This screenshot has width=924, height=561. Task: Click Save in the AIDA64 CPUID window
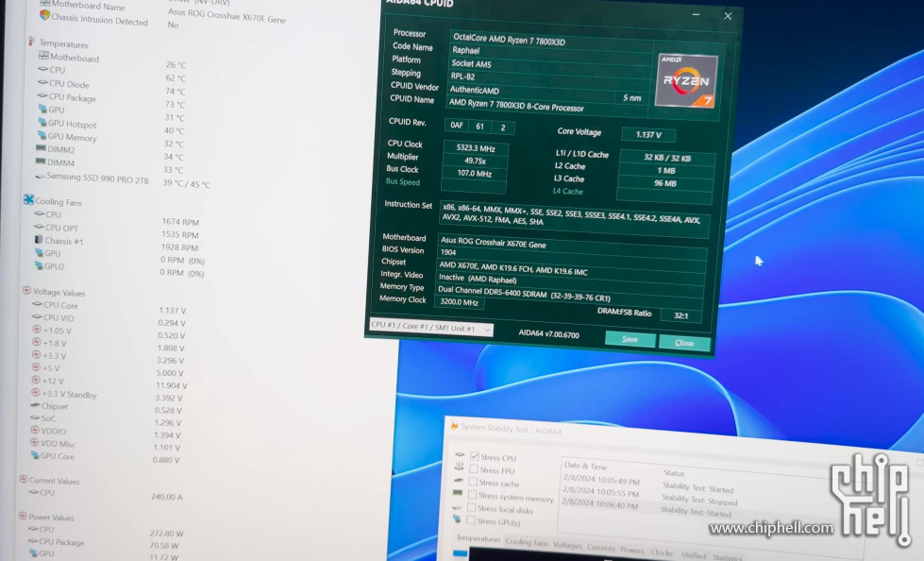tap(630, 339)
